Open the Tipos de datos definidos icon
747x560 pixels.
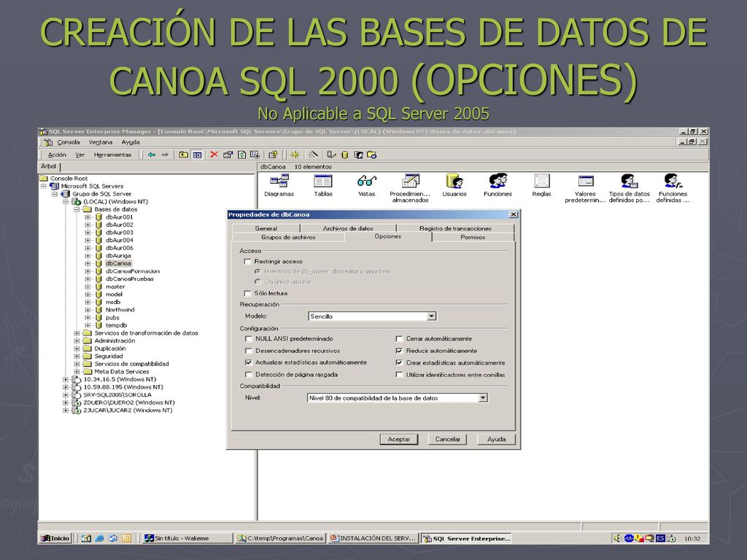point(629,188)
